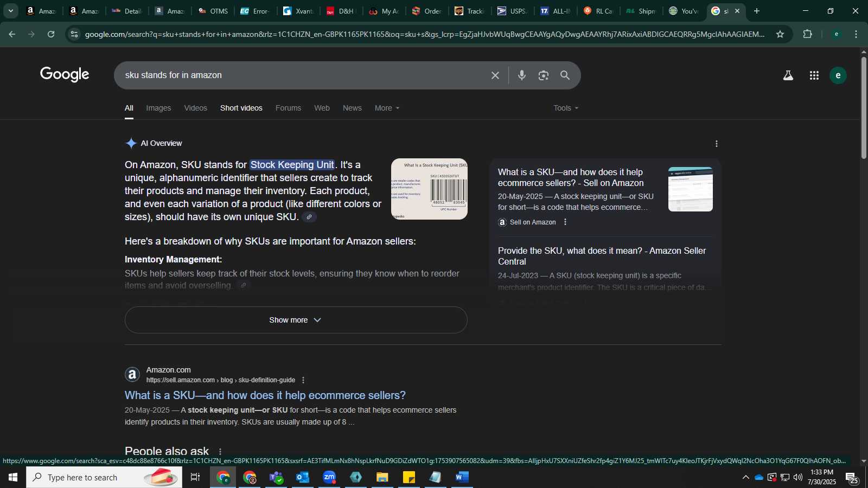Open Windows notification center icon
Screen dimensions: 868x488
click(x=852, y=478)
